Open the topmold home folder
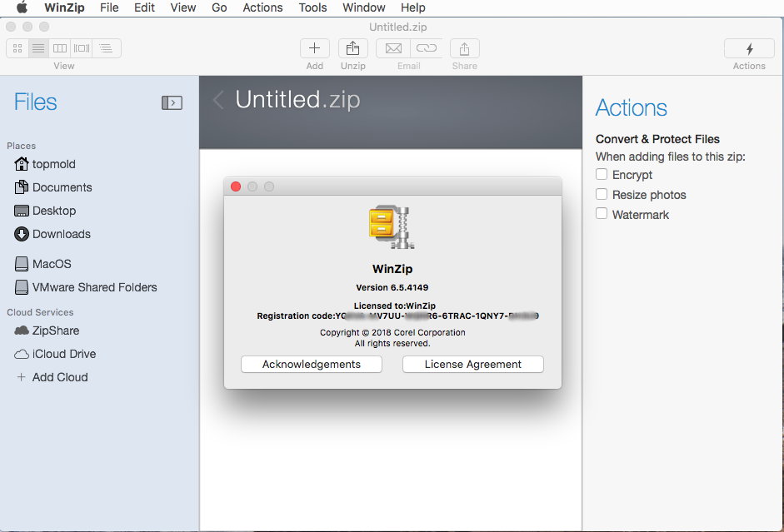This screenshot has height=532, width=784. coord(45,164)
